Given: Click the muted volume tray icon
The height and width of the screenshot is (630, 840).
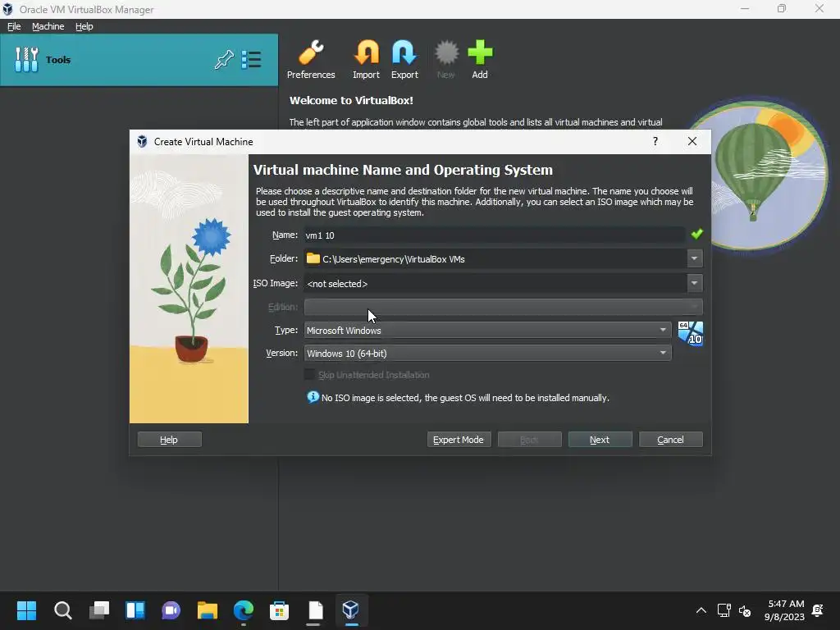Looking at the screenshot, I should [745, 610].
